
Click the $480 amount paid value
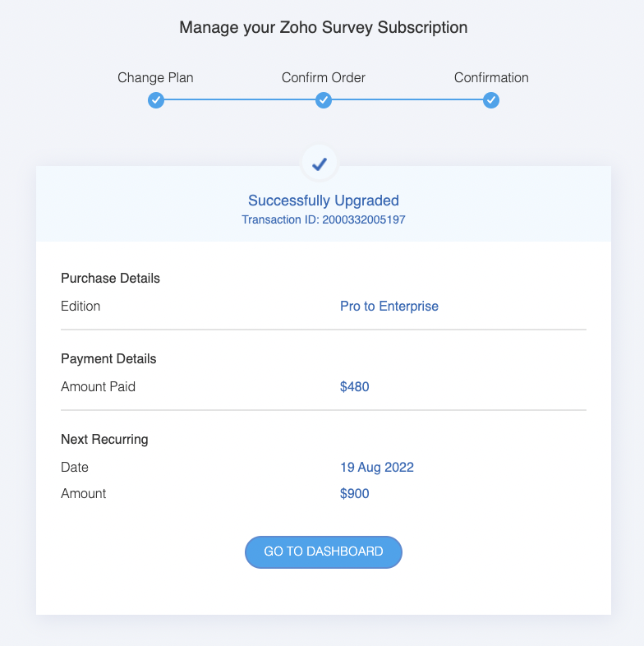coord(355,387)
